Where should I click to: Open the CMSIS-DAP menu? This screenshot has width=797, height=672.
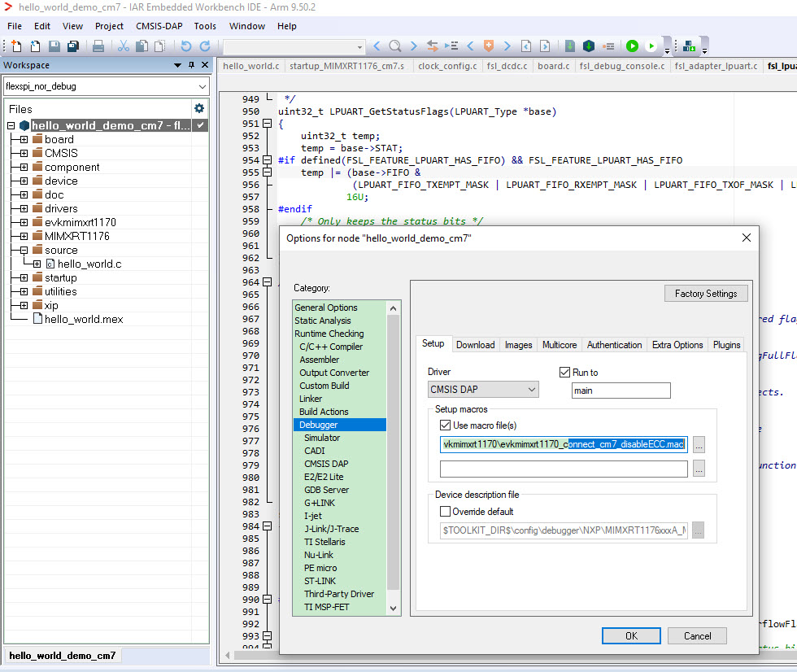point(159,25)
